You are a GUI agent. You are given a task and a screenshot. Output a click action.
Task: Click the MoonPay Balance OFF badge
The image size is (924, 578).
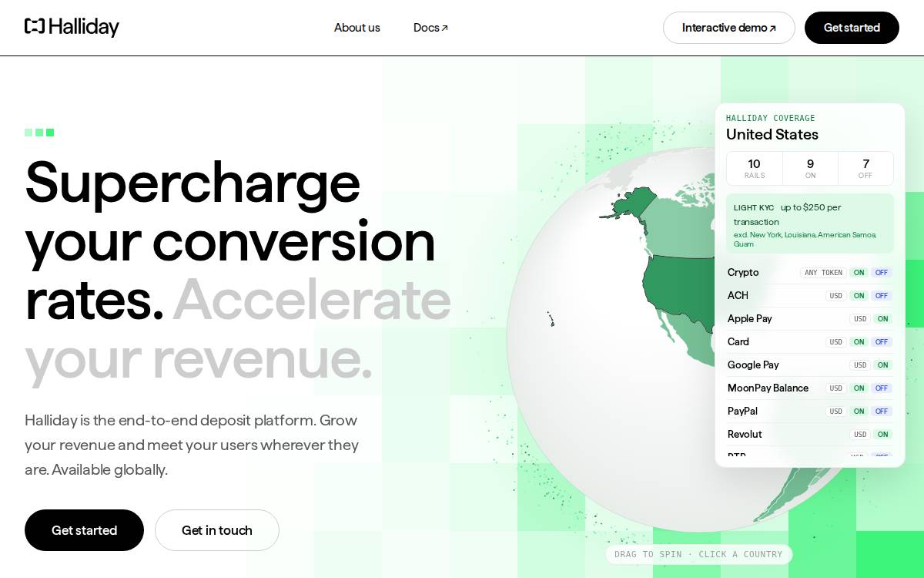click(x=882, y=388)
